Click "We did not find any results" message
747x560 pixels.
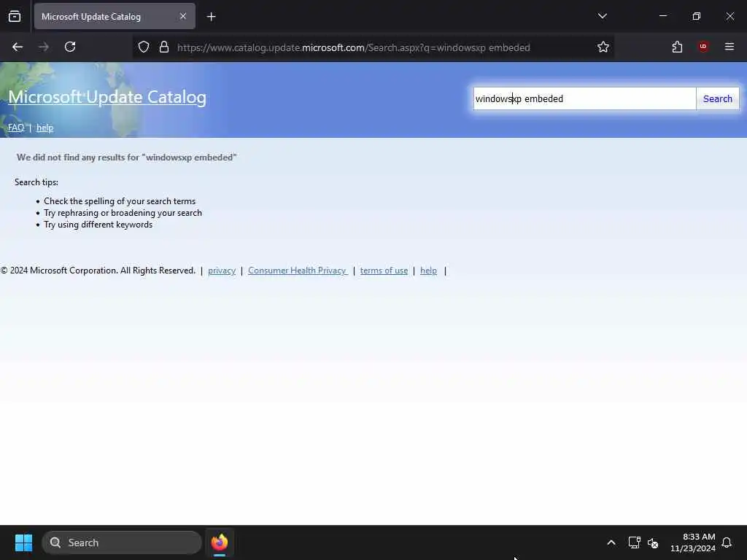click(x=127, y=157)
